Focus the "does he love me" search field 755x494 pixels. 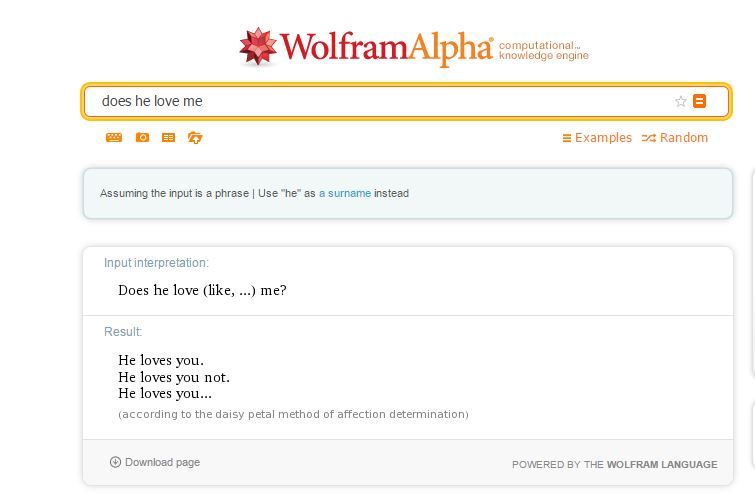[380, 101]
